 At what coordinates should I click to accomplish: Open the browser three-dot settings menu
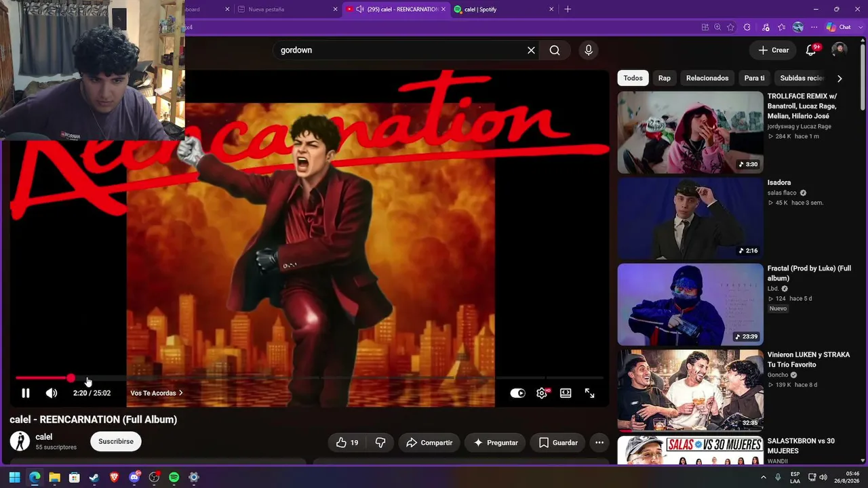(x=814, y=27)
